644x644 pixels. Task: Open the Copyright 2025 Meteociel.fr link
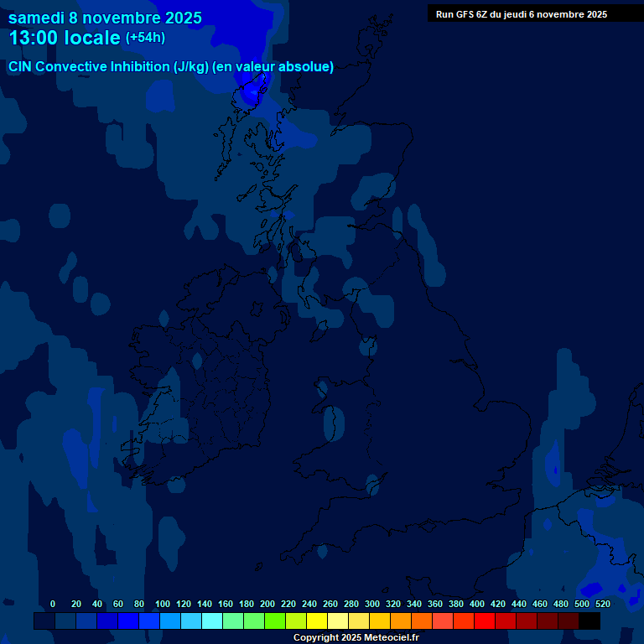(356, 638)
